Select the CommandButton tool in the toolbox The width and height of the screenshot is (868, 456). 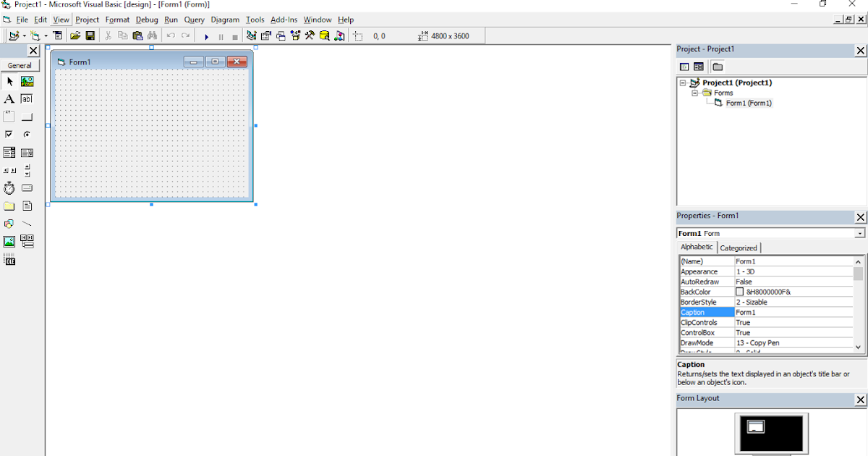[27, 116]
